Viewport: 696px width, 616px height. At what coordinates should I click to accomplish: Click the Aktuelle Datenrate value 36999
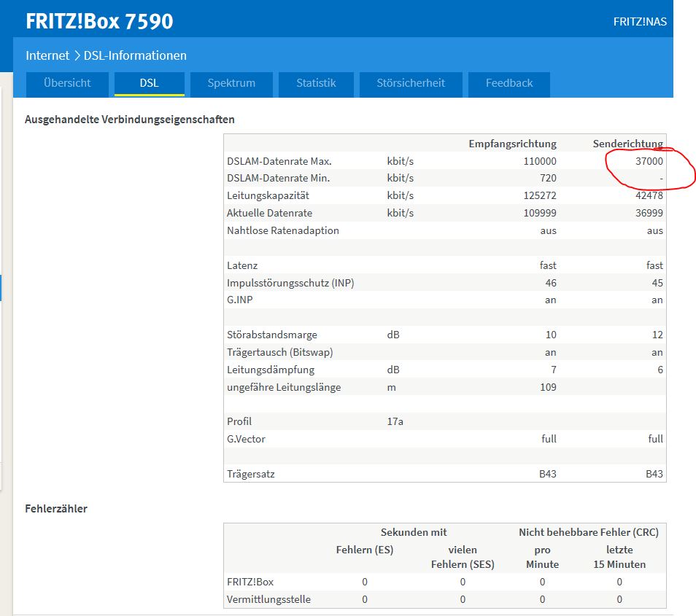(649, 213)
